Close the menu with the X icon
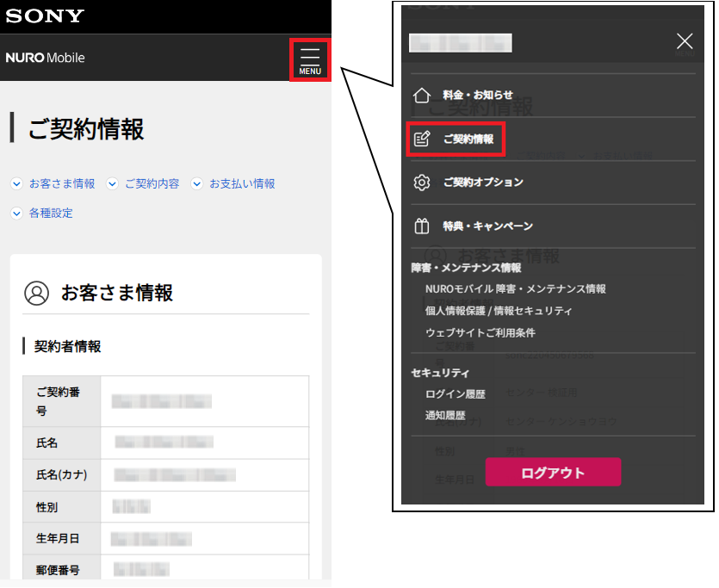Image resolution: width=719 pixels, height=588 pixels. tap(685, 41)
